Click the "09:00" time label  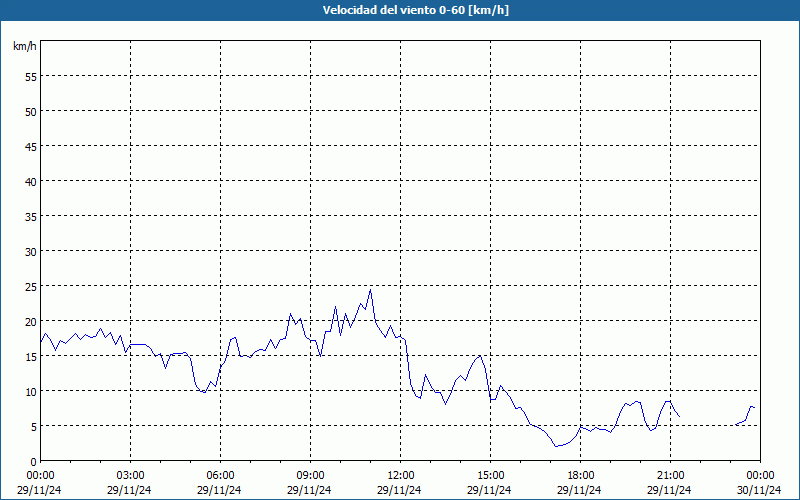tap(310, 476)
